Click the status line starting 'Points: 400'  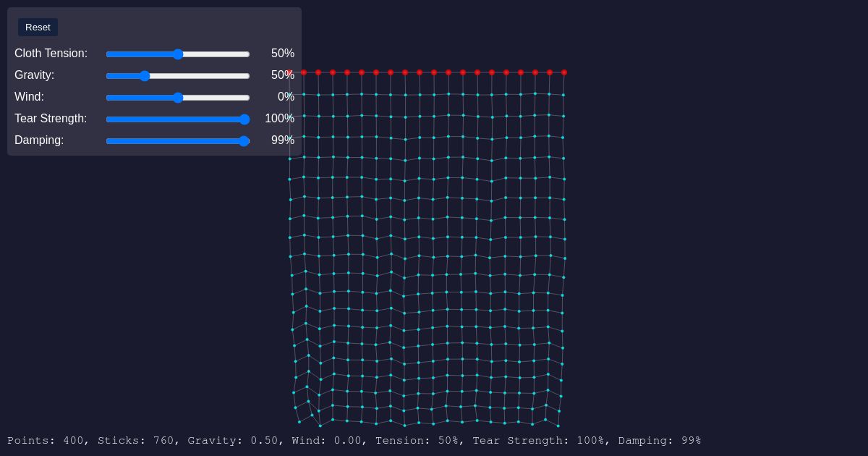coord(354,441)
